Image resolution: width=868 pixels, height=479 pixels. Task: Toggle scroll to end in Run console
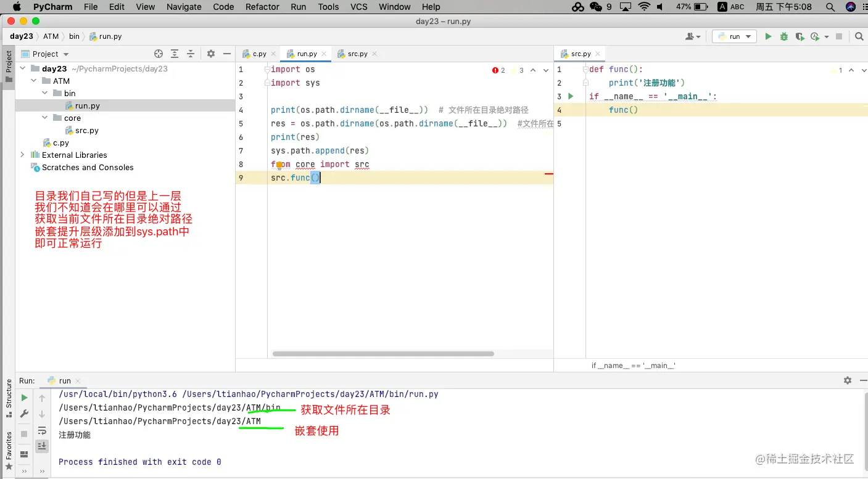coord(42,446)
